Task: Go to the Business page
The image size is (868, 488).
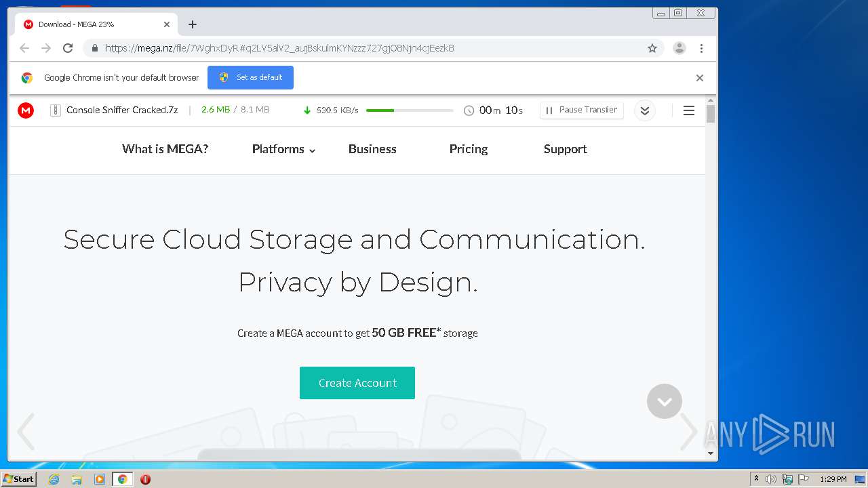Action: (x=372, y=149)
